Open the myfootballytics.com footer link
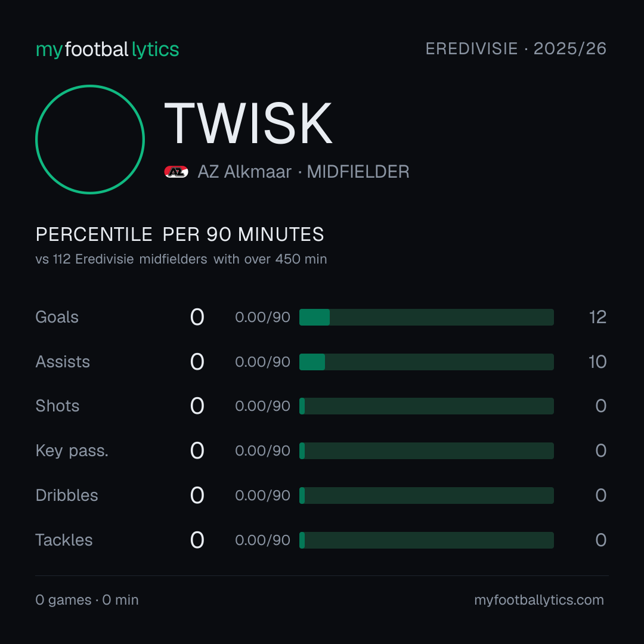 (x=539, y=600)
